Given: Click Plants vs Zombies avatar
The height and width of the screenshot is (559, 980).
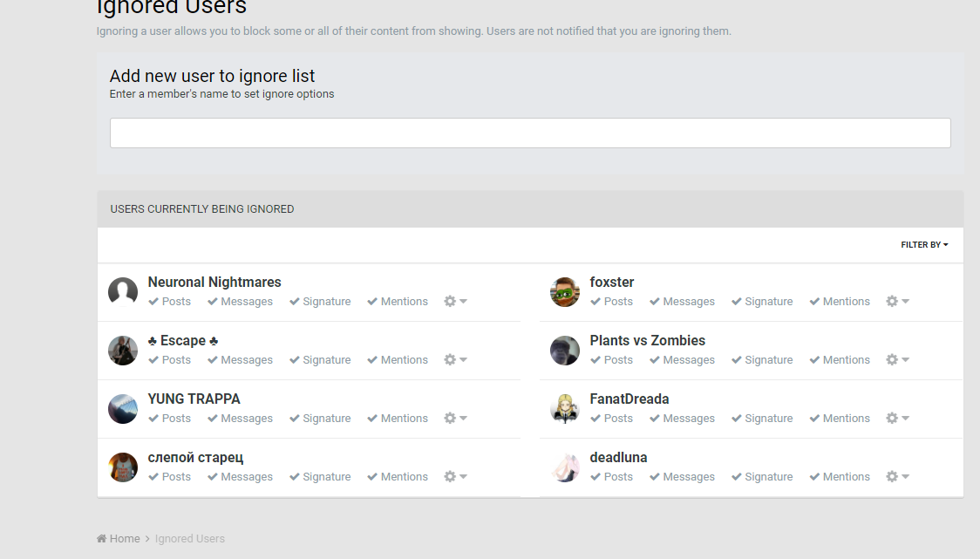Looking at the screenshot, I should 565,351.
